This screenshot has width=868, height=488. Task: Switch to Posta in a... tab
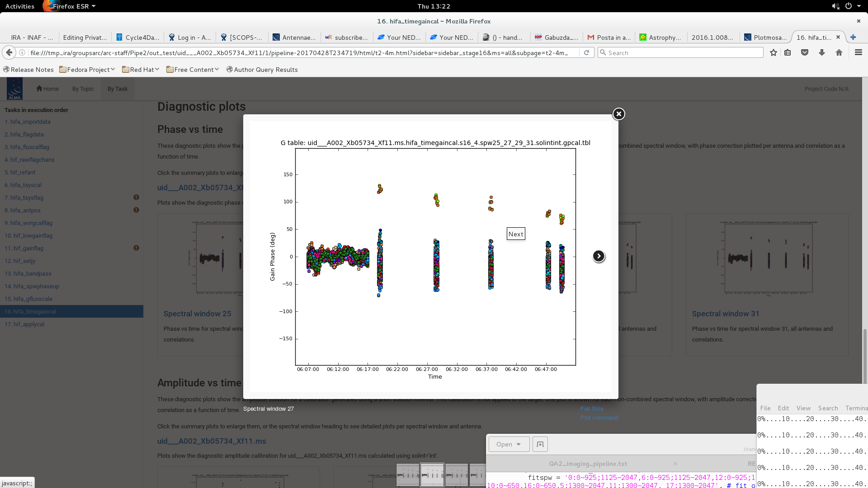click(x=609, y=38)
